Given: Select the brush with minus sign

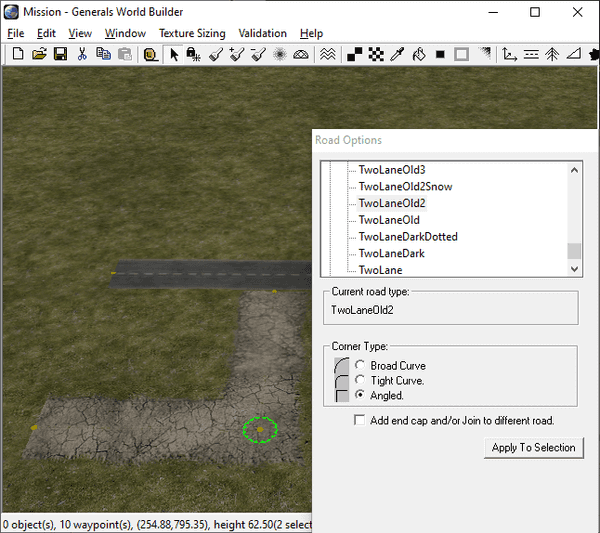Looking at the screenshot, I should [x=258, y=54].
